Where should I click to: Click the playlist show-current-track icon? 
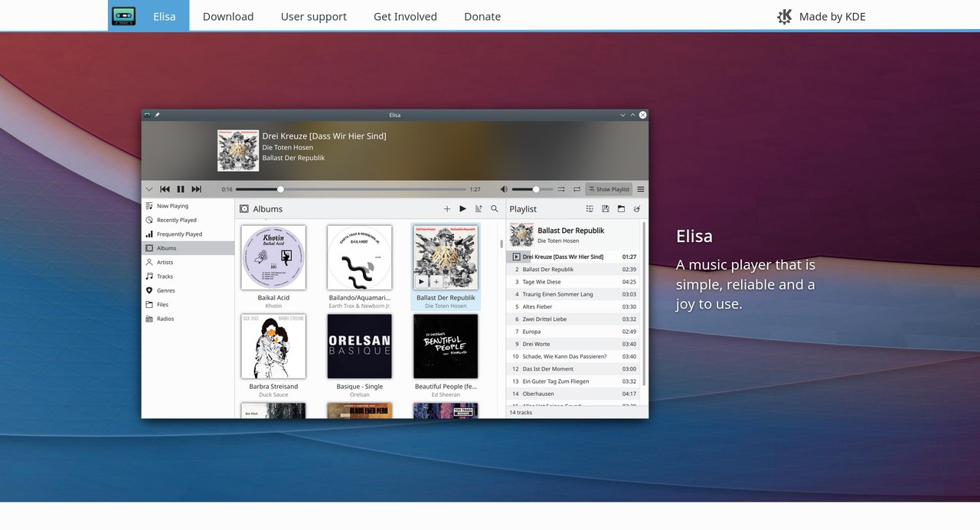590,208
